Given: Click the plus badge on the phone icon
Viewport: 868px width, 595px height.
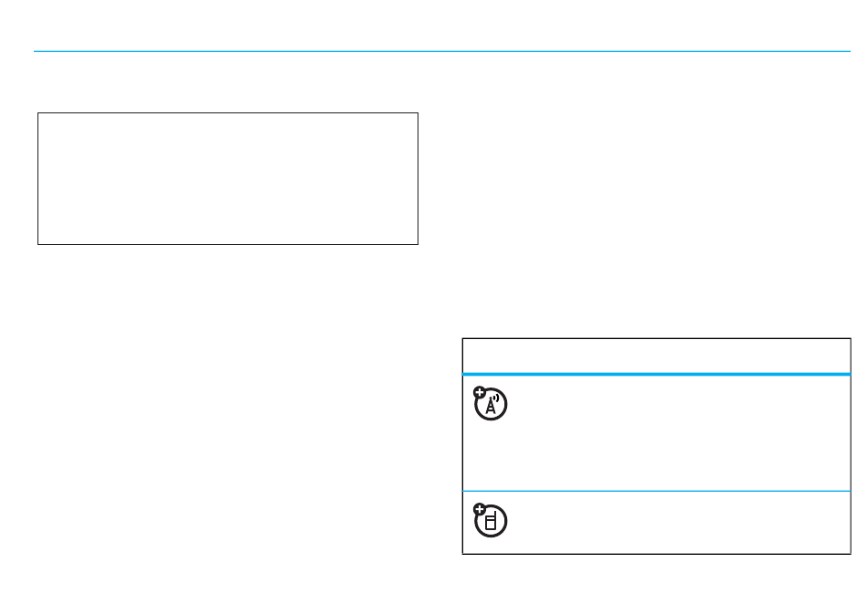Looking at the screenshot, I should coord(480,509).
